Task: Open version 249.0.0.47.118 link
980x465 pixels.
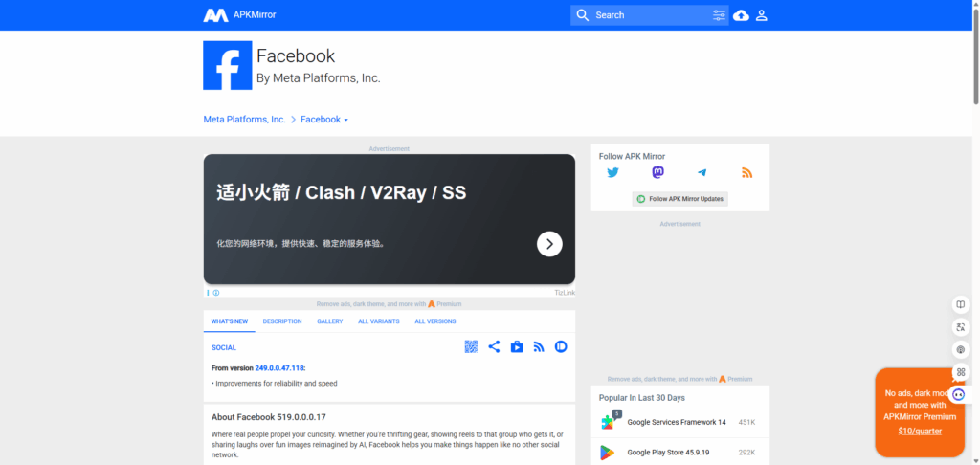Action: pyautogui.click(x=279, y=368)
